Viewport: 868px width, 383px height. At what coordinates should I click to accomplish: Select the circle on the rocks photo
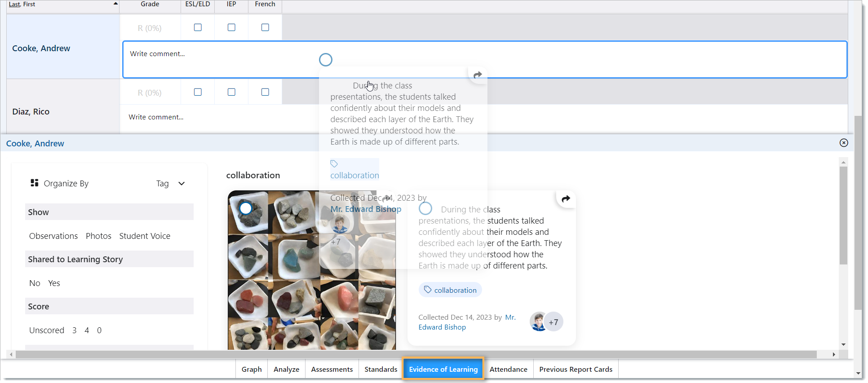(x=246, y=208)
